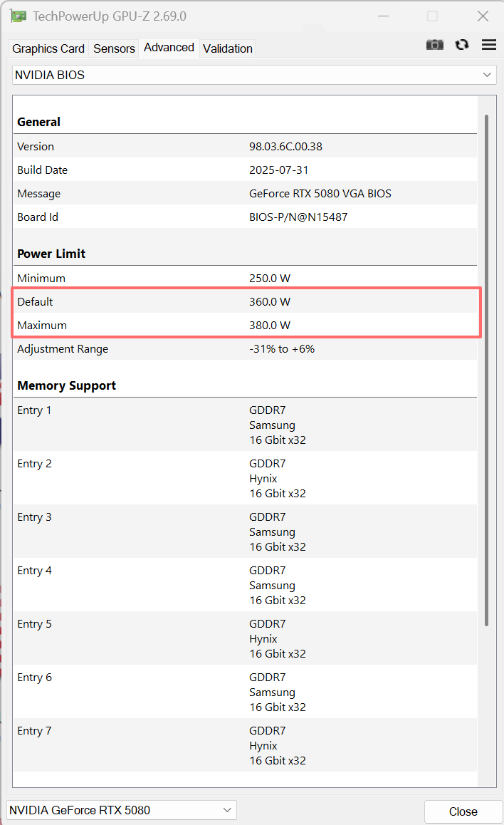Click the Memory Support section header
Viewport: 504px width, 825px height.
(x=66, y=385)
